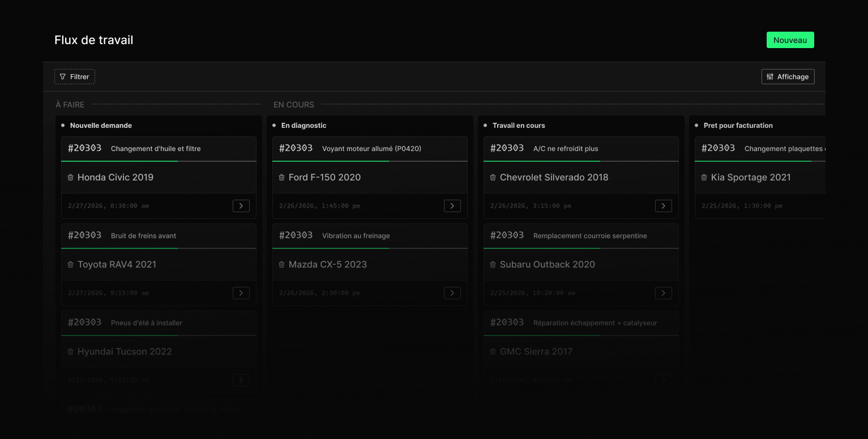Click the 'Toyota RAV4 2021' vehicle name
868x439 pixels.
pos(117,265)
